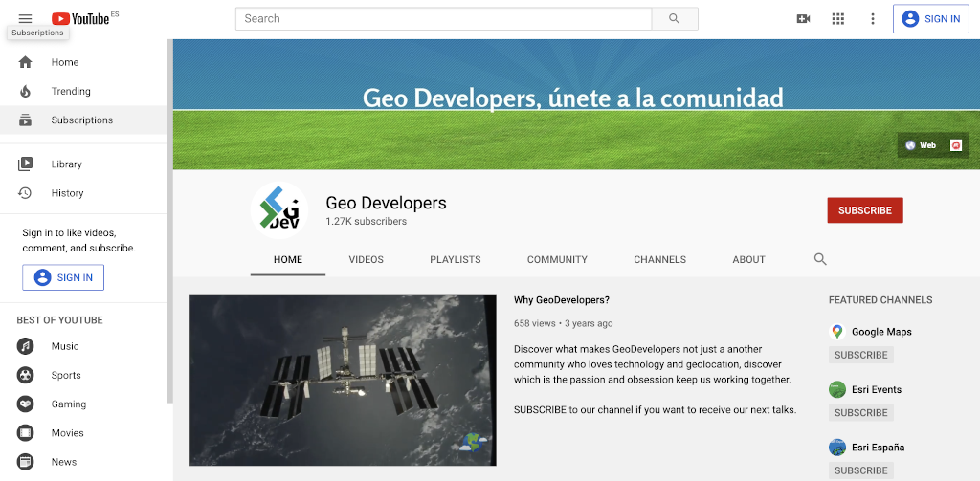Open the Esri Events featured channel name
Screen dimensions: 980x481
tap(877, 390)
